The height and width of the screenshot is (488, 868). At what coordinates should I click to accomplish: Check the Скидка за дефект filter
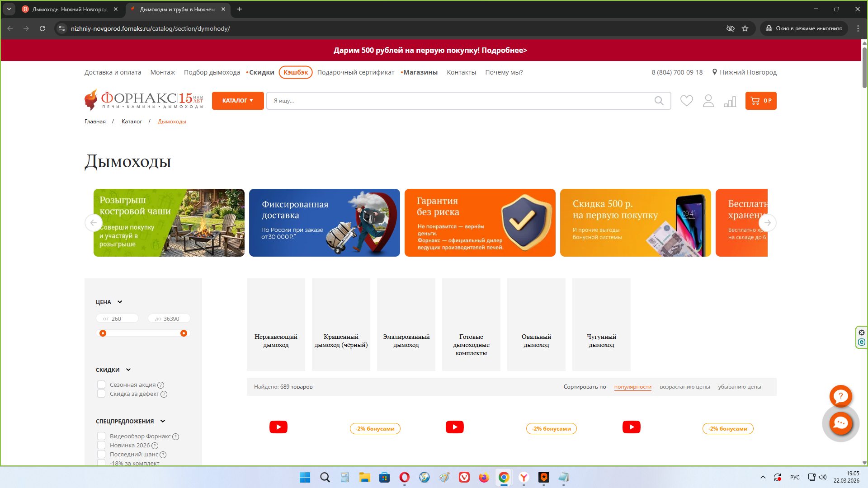click(101, 394)
